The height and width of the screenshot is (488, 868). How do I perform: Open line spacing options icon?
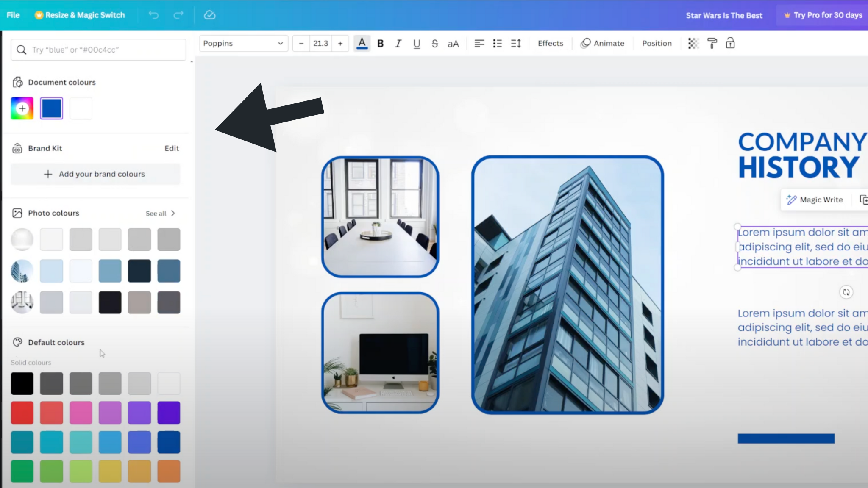click(x=516, y=43)
